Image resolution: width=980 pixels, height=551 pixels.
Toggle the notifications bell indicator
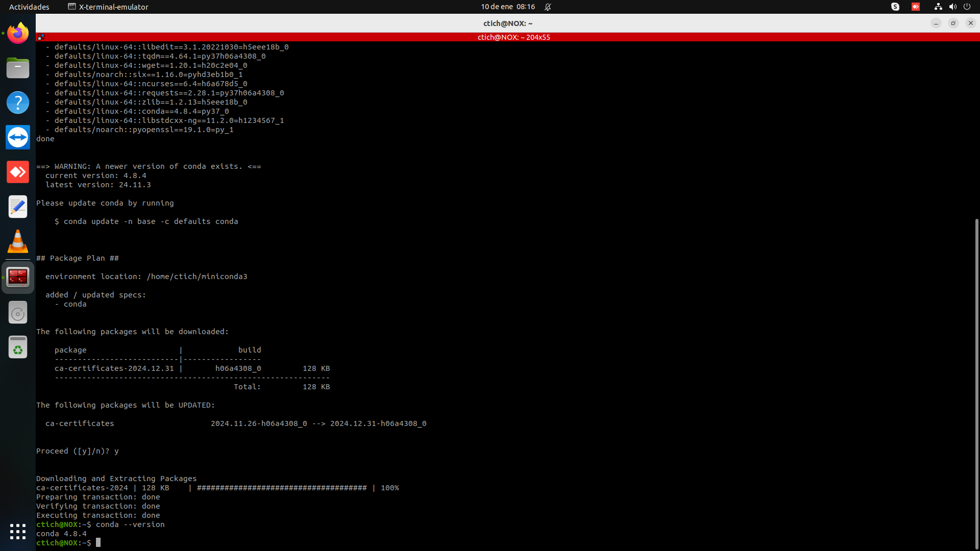(548, 7)
